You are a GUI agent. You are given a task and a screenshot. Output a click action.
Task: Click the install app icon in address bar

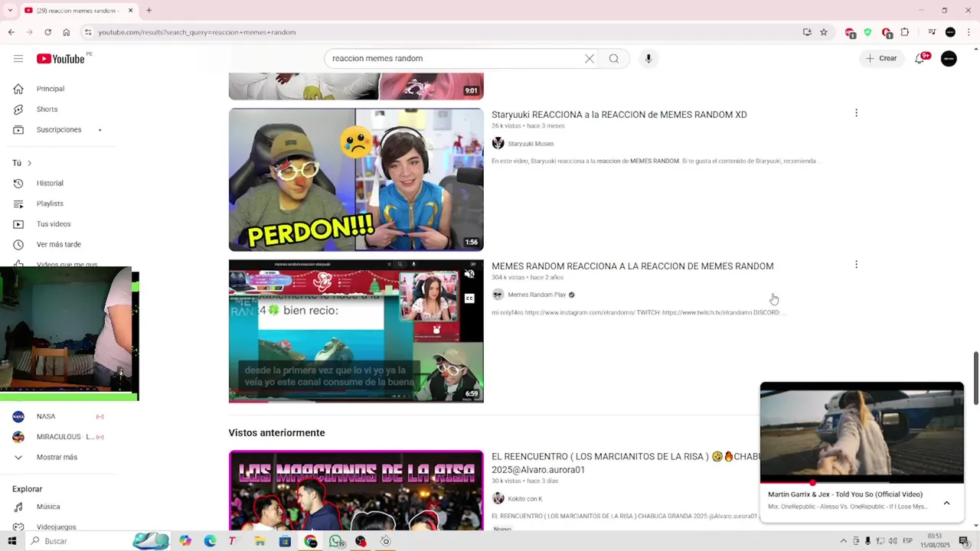(807, 32)
